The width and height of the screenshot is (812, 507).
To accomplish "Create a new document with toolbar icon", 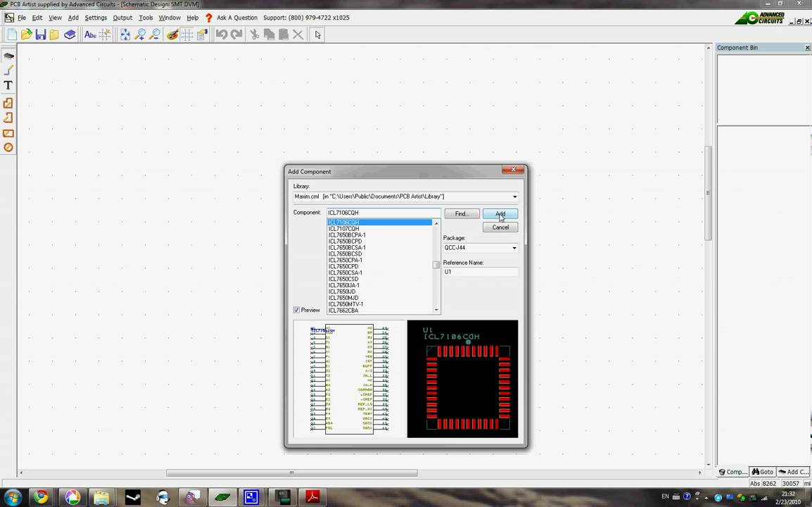I will point(12,35).
